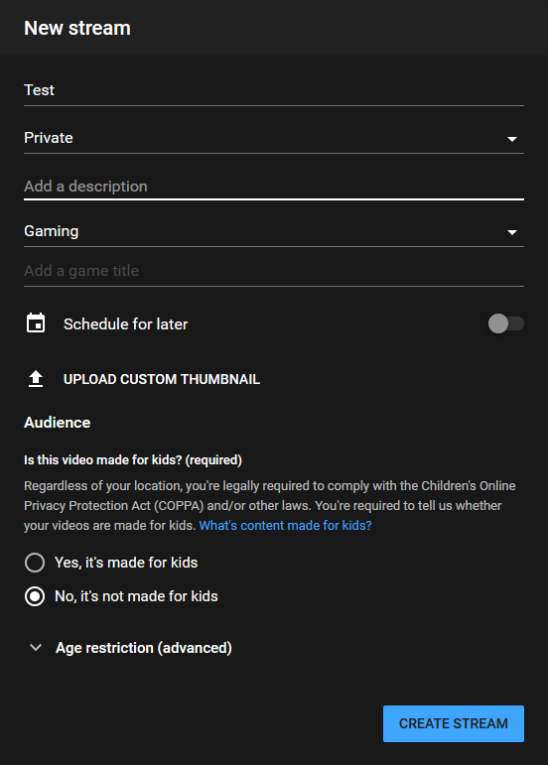The image size is (548, 765).
Task: Click the Private dropdown arrow
Action: tap(512, 139)
